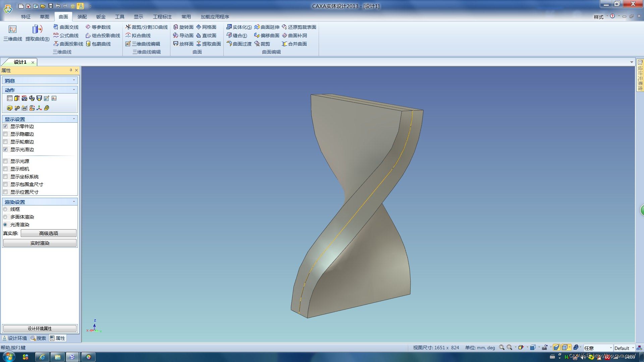Use the 还原剪裁表面 restore tool
Viewport: 644px width, 362px height.
[x=299, y=27]
